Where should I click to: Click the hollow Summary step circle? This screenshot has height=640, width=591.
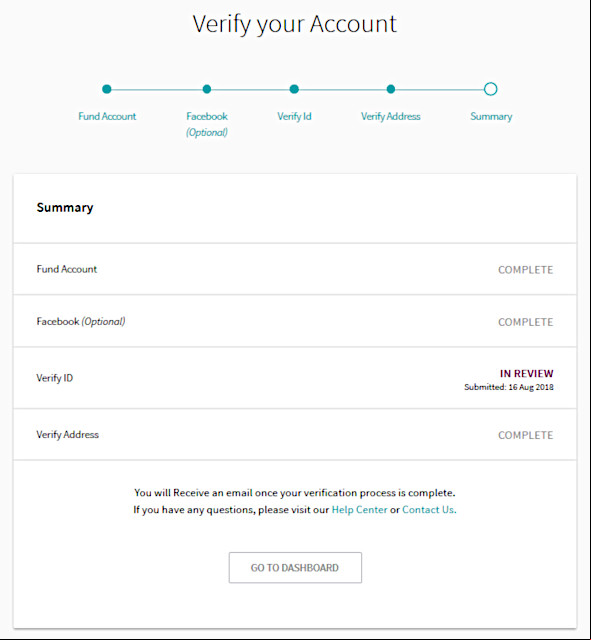491,89
